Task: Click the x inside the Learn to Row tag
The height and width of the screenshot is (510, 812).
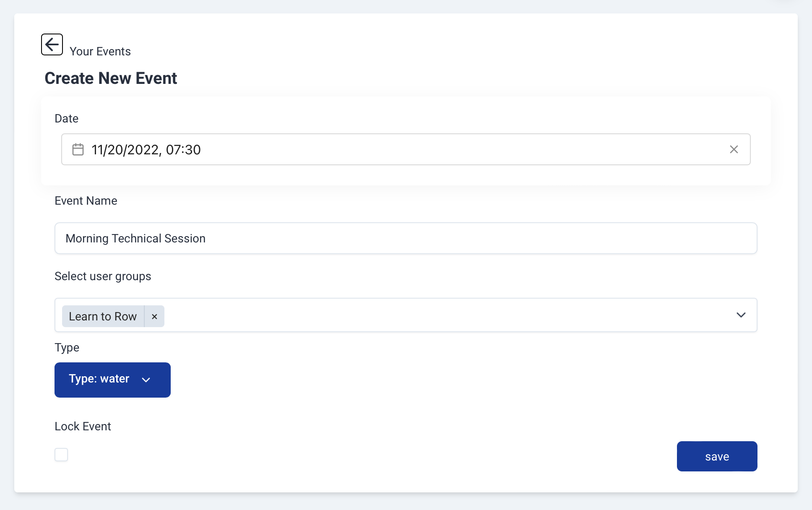Action: click(154, 316)
